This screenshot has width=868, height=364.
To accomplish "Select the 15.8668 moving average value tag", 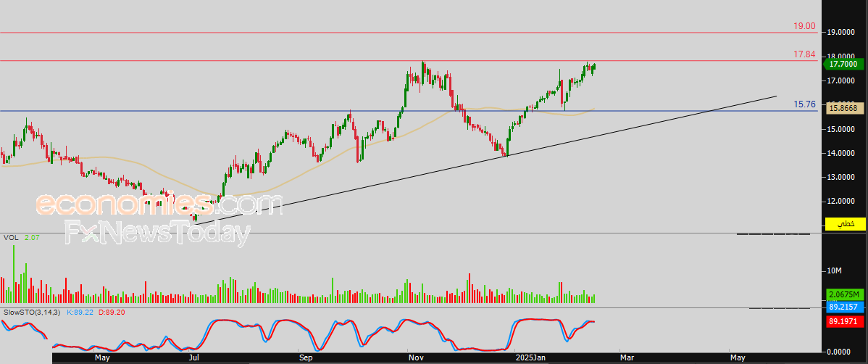I will pyautogui.click(x=846, y=109).
